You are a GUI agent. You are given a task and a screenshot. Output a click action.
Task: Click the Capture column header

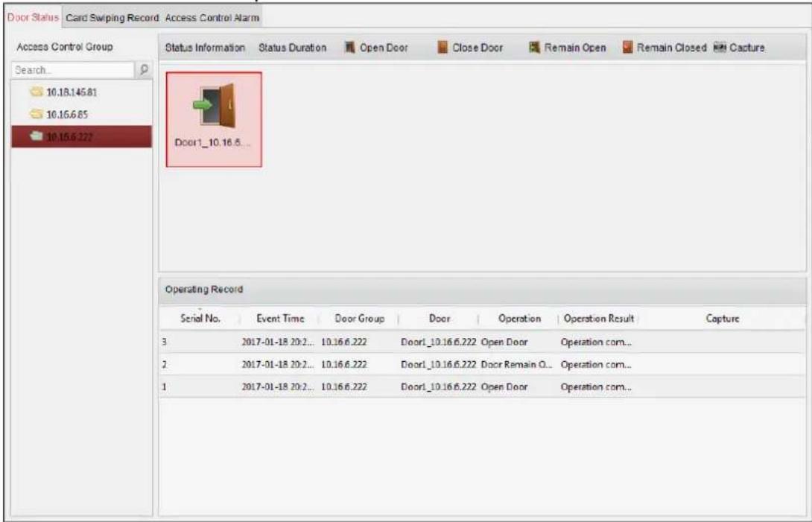pyautogui.click(x=723, y=319)
